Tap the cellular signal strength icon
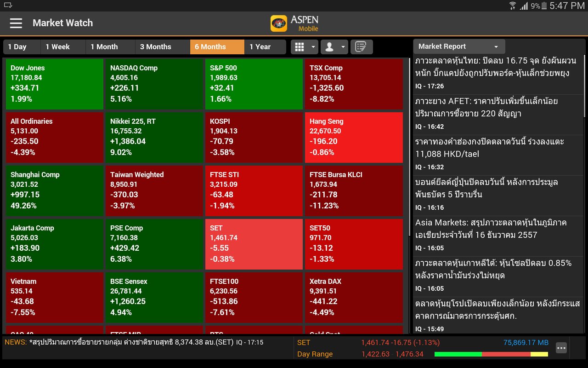 coord(524,6)
